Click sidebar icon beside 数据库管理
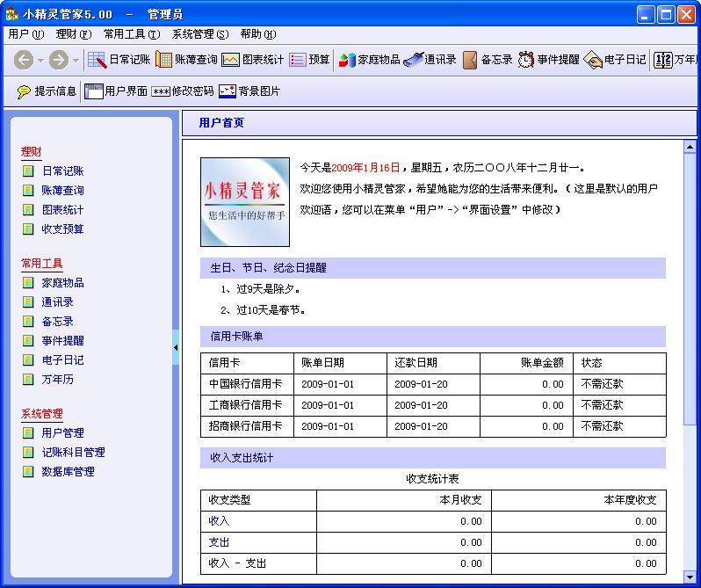 (28, 471)
